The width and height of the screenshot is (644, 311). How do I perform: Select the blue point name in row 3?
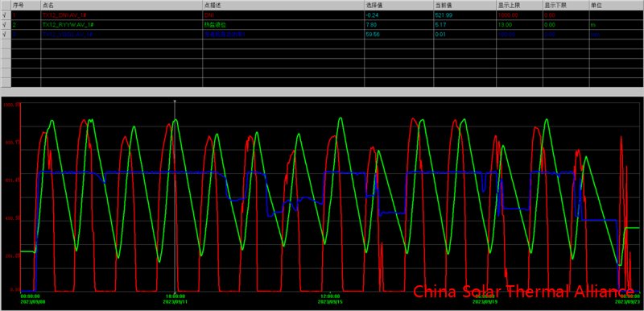point(122,35)
